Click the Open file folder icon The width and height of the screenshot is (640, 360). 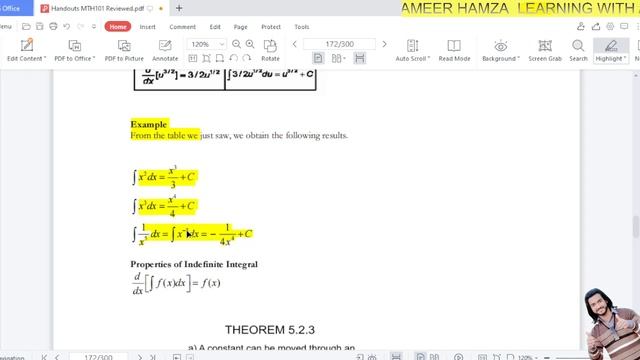tap(27, 27)
